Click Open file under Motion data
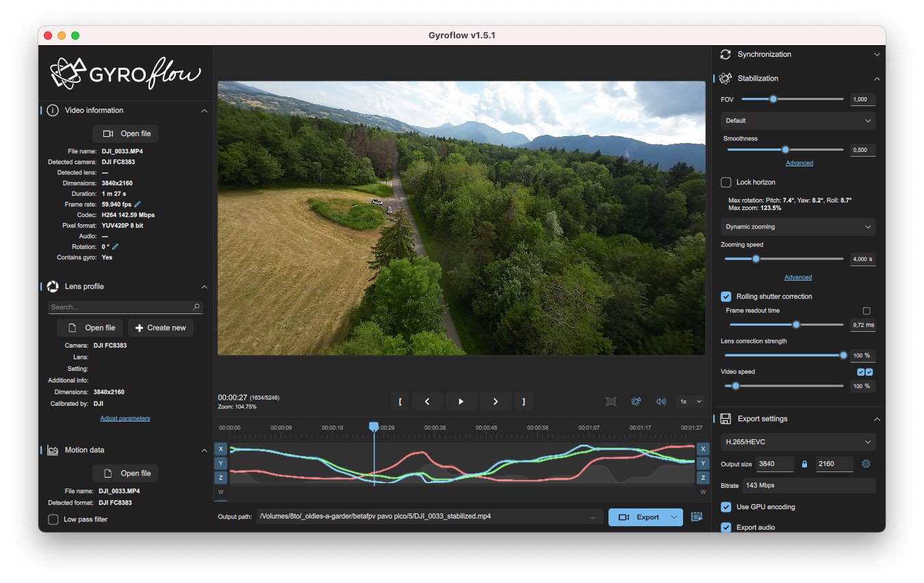The width and height of the screenshot is (924, 583). (x=126, y=474)
